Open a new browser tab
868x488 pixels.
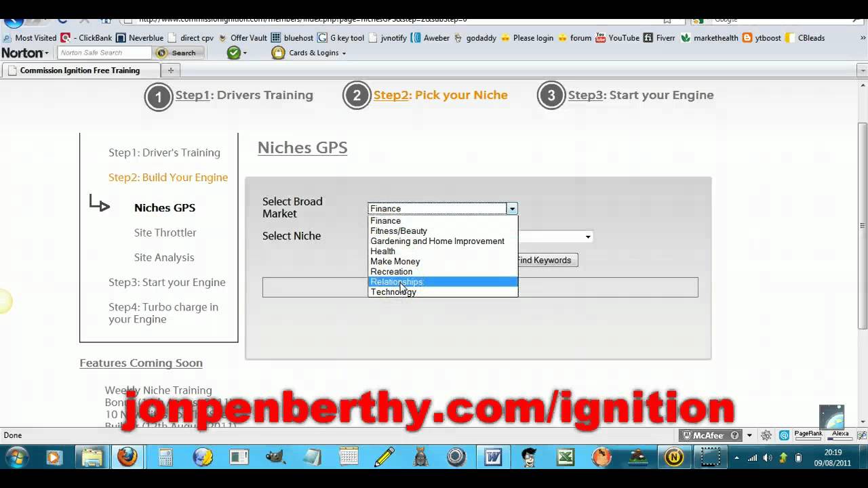(171, 70)
